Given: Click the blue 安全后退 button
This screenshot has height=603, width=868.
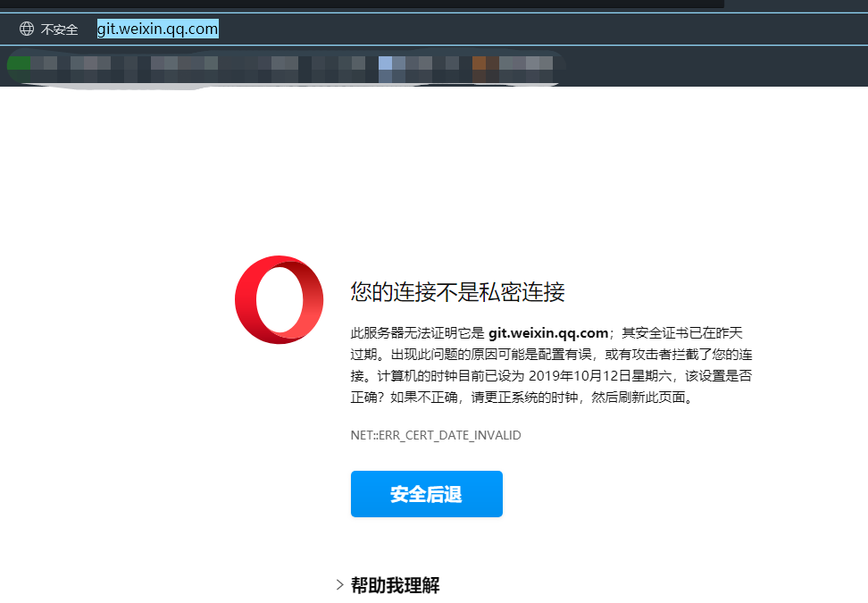Looking at the screenshot, I should pos(426,494).
